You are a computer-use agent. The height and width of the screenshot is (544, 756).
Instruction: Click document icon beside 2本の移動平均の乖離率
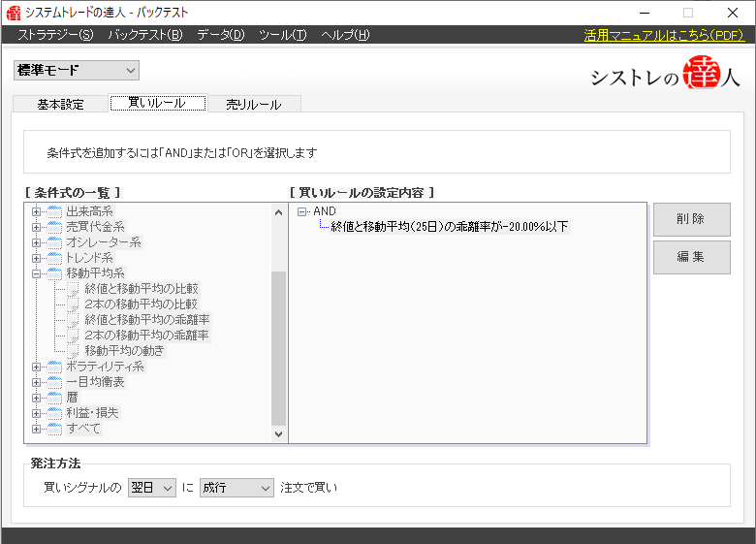click(73, 336)
